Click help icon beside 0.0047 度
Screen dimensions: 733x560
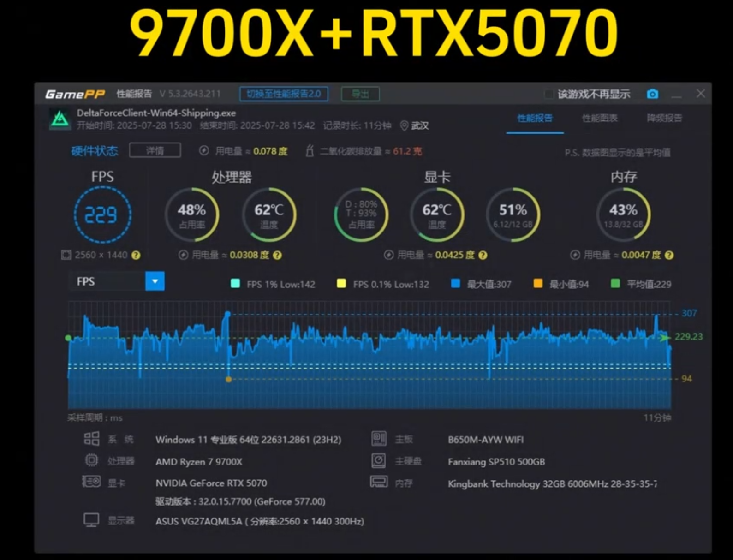coord(669,255)
